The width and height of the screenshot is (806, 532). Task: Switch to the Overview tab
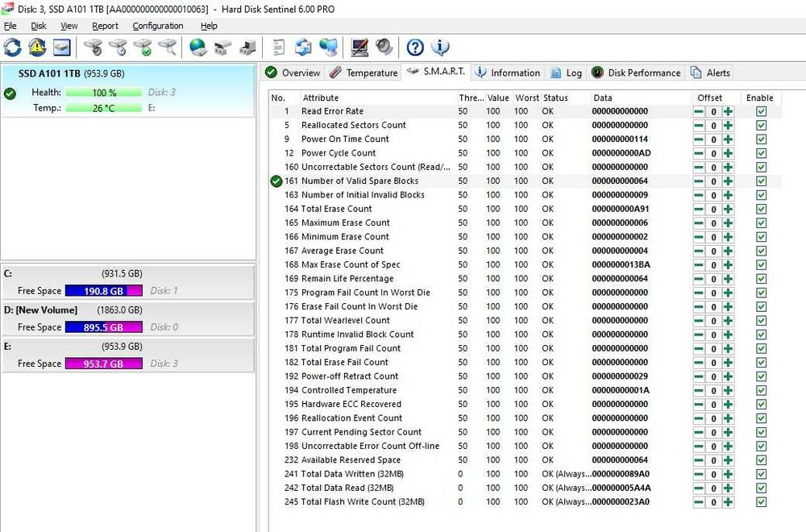(x=293, y=73)
